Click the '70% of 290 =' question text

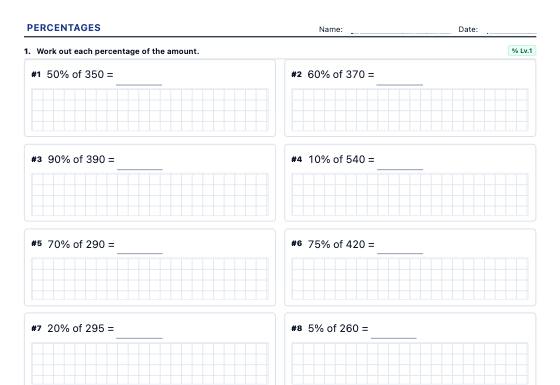(x=81, y=244)
